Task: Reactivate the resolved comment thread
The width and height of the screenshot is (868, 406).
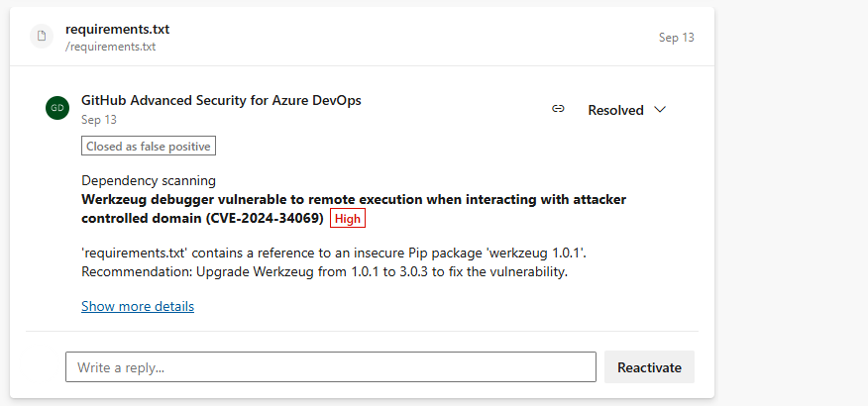Action: click(x=649, y=367)
